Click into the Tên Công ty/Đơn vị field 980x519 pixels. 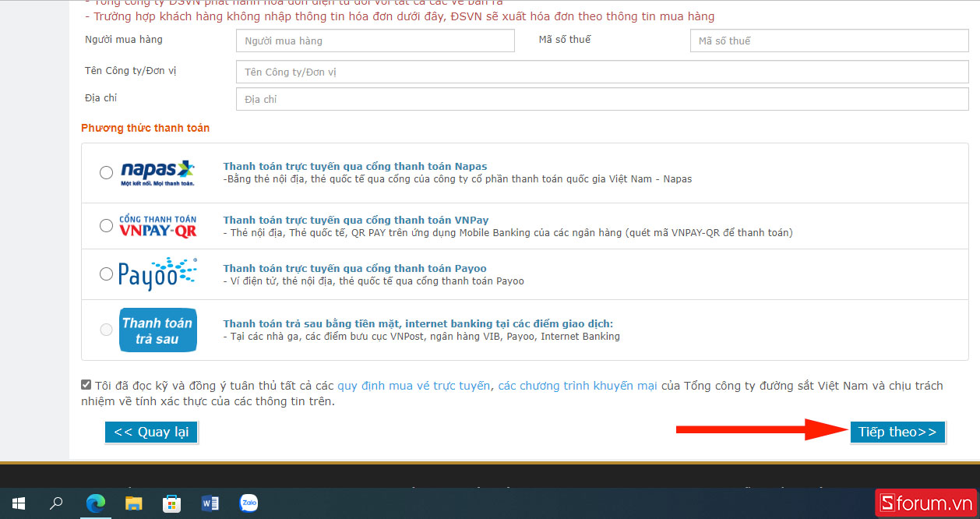coord(602,72)
